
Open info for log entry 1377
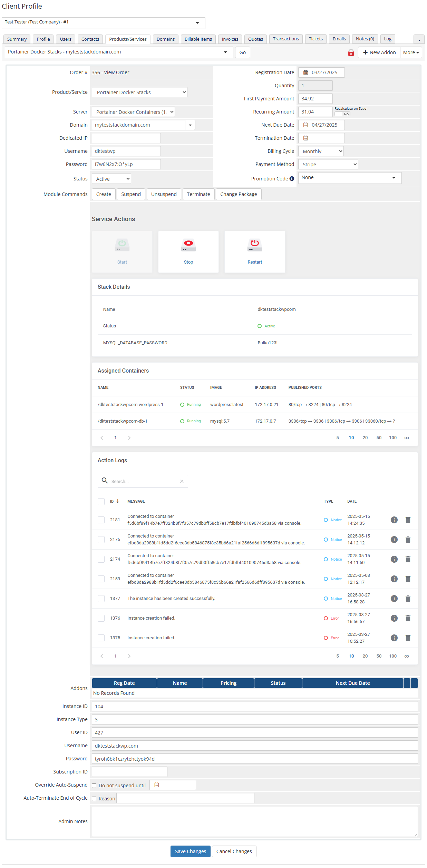click(x=394, y=599)
